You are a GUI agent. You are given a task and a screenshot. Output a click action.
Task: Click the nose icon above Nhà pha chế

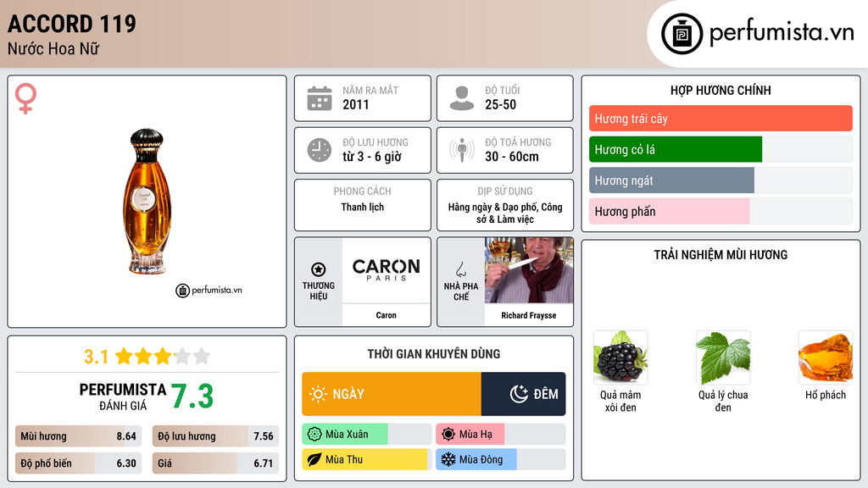pyautogui.click(x=460, y=270)
